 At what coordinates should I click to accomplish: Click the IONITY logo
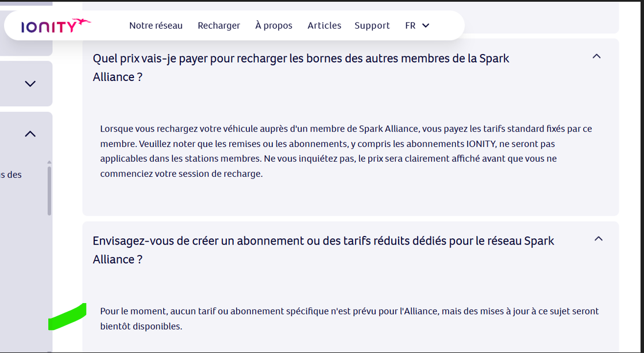56,25
